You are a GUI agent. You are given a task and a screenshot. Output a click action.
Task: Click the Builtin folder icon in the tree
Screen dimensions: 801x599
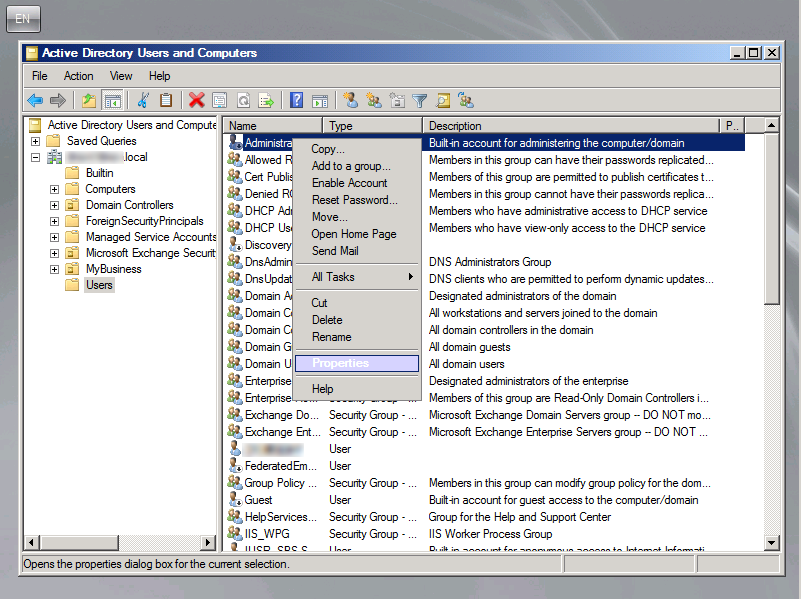click(x=73, y=173)
